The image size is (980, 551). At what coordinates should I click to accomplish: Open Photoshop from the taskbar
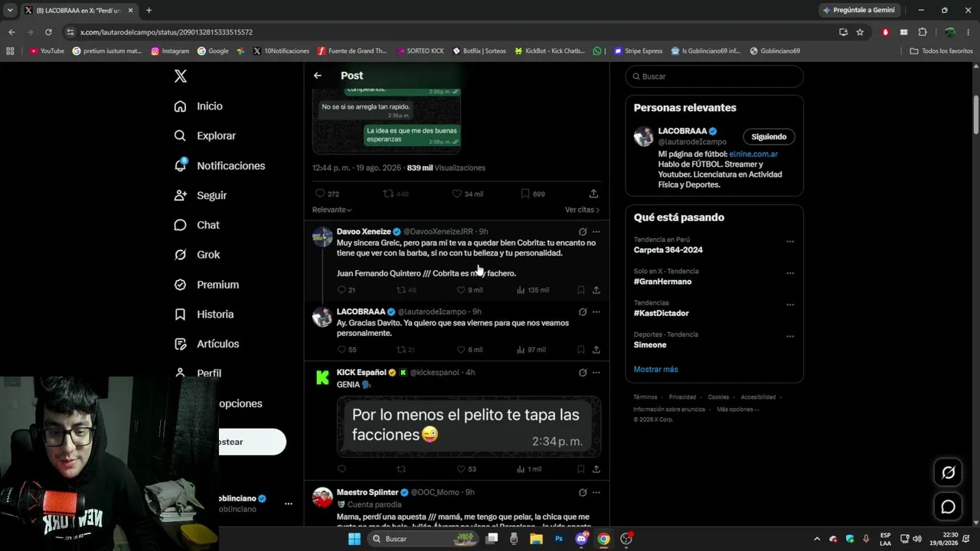[x=559, y=539]
